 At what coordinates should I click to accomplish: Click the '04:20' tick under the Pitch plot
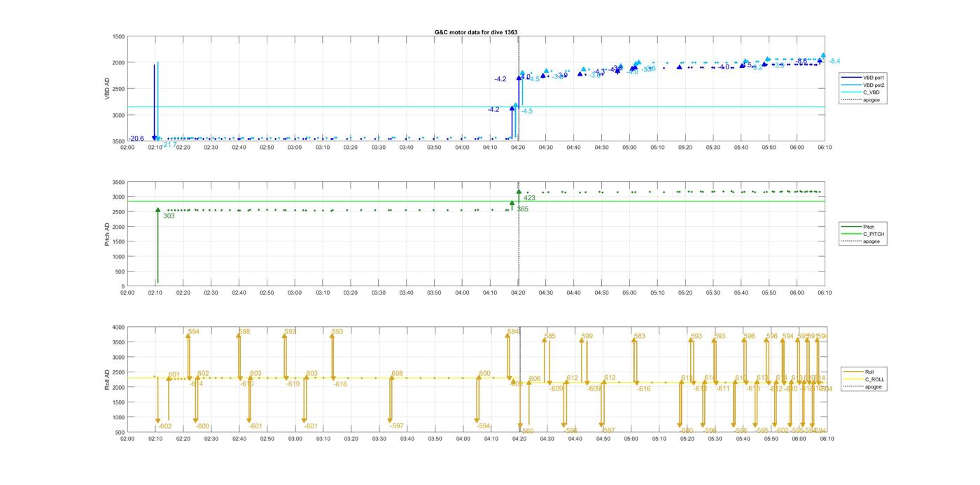point(518,293)
